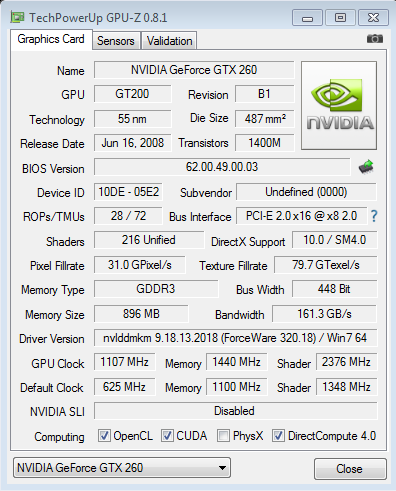396x491 pixels.
Task: Enable the PhysX checkbox
Action: tap(223, 436)
